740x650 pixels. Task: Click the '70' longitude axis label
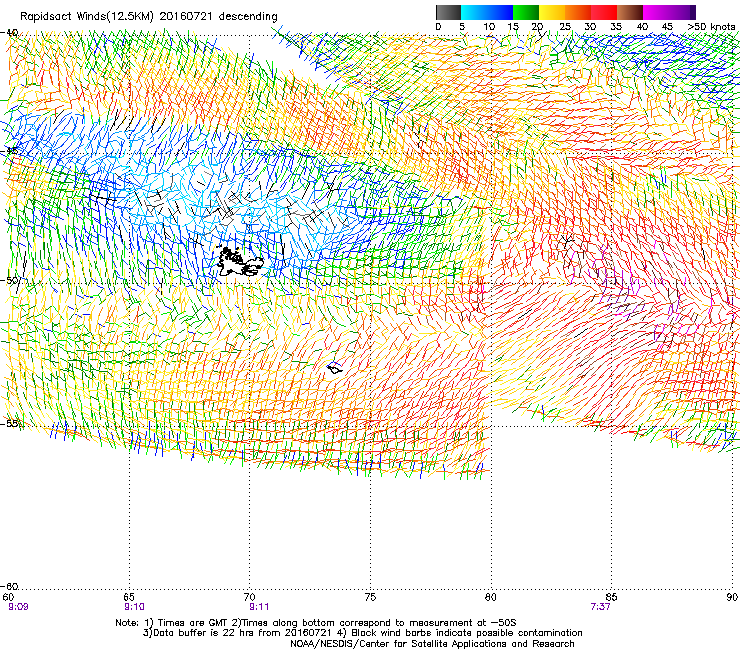[250, 597]
